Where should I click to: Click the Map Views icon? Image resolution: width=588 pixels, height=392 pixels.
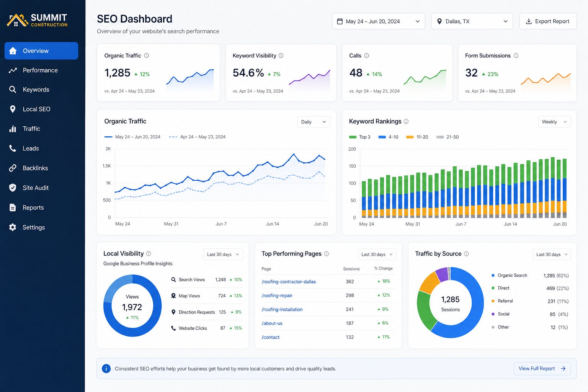tap(173, 296)
